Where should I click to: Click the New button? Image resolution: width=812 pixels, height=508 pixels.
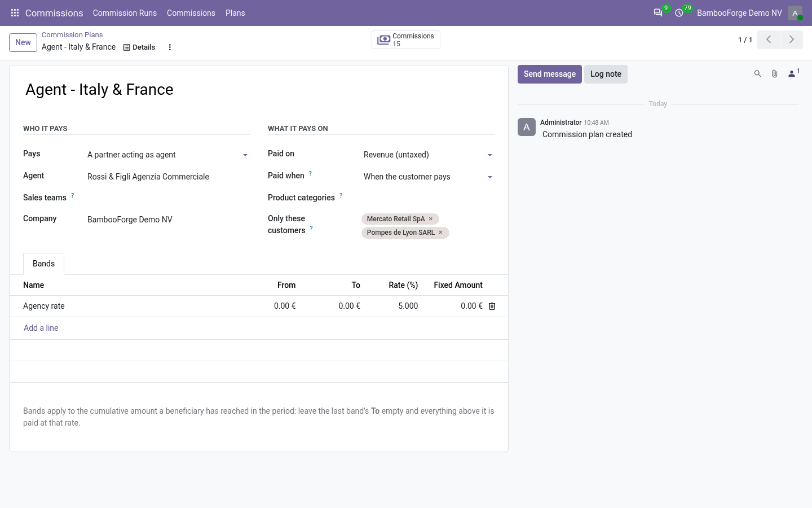[x=23, y=42]
